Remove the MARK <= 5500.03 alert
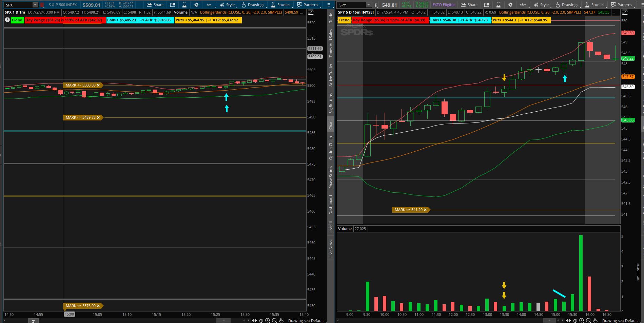The width and height of the screenshot is (644, 323). coord(98,85)
